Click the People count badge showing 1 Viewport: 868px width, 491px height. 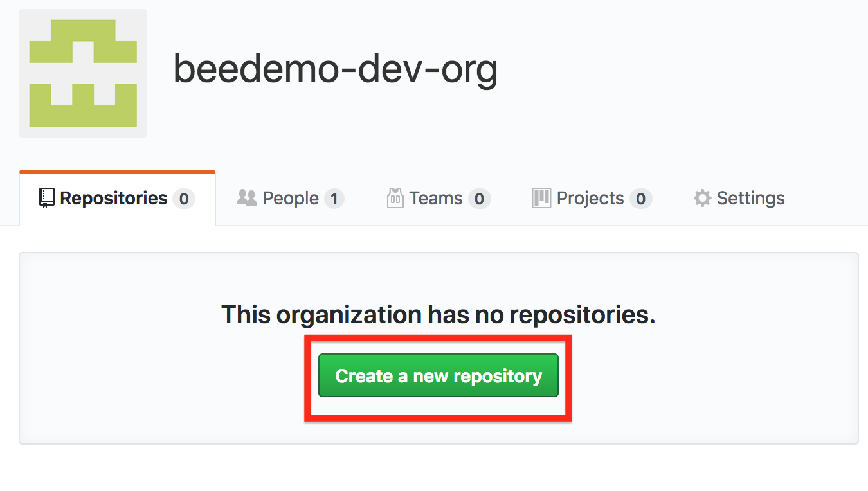pyautogui.click(x=334, y=199)
